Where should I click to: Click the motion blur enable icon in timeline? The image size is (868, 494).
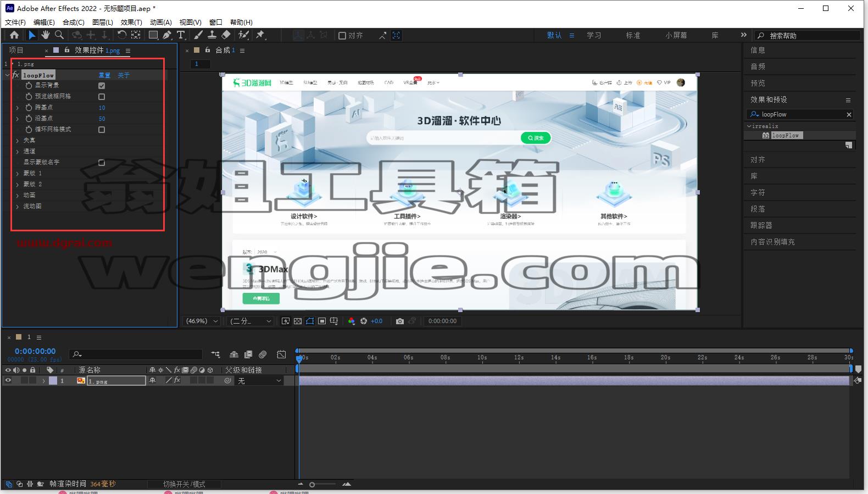pos(263,354)
